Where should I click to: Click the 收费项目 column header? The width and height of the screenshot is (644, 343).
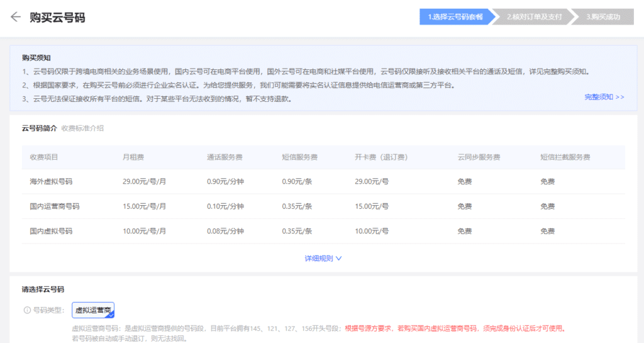click(44, 157)
